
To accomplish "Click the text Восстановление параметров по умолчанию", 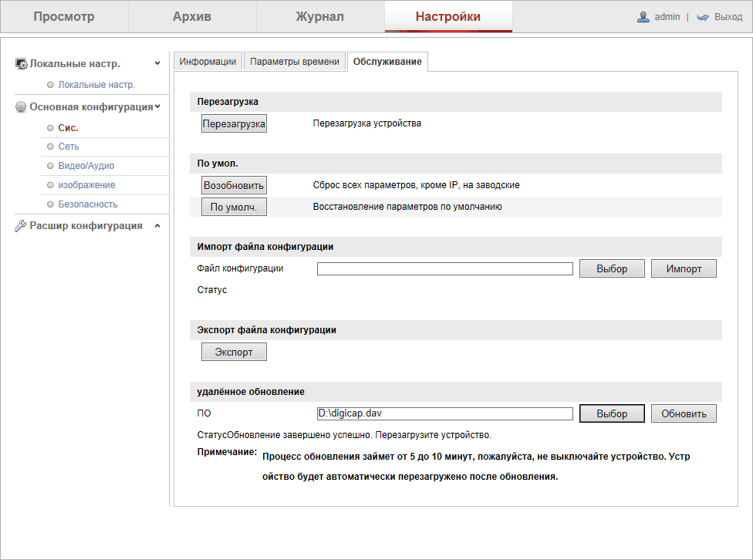I will (x=407, y=207).
